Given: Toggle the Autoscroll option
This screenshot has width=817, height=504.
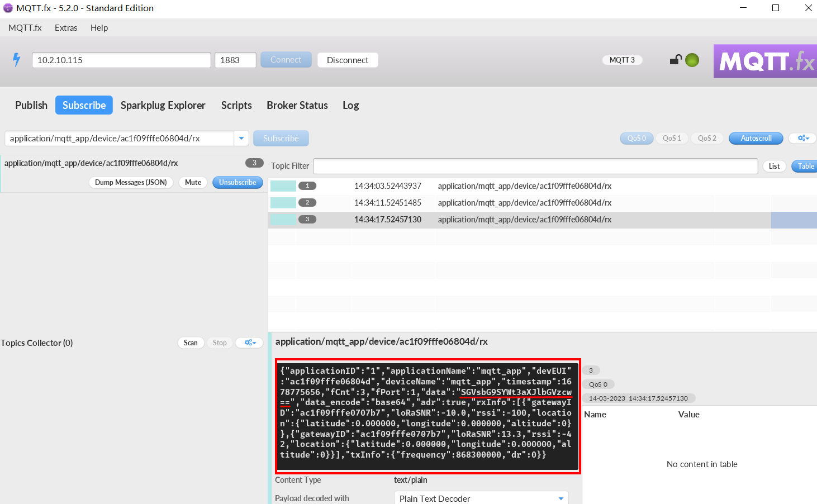Looking at the screenshot, I should coord(756,138).
